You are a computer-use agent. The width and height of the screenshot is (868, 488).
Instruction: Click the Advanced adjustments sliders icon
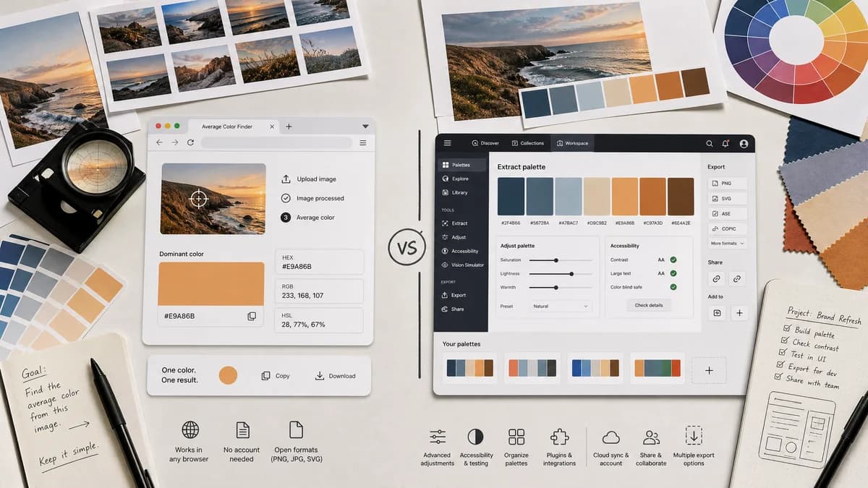[x=437, y=437]
